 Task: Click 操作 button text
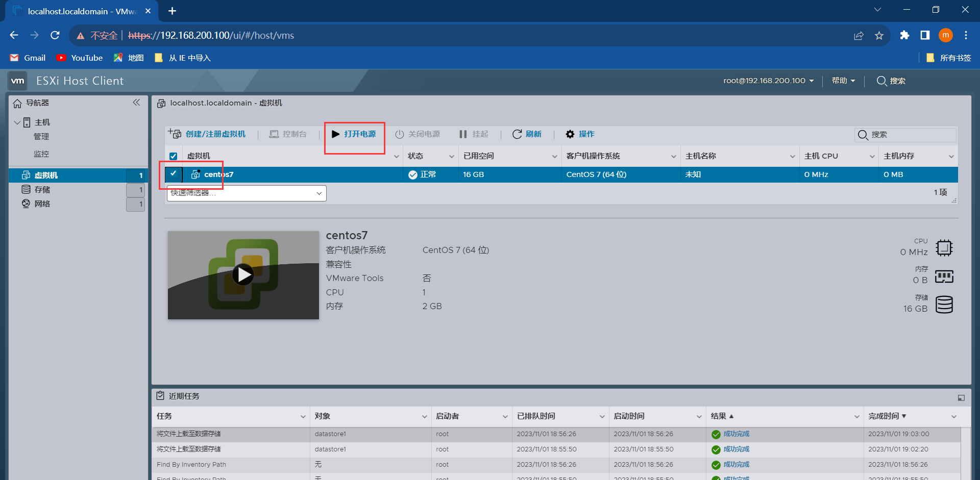(x=586, y=134)
